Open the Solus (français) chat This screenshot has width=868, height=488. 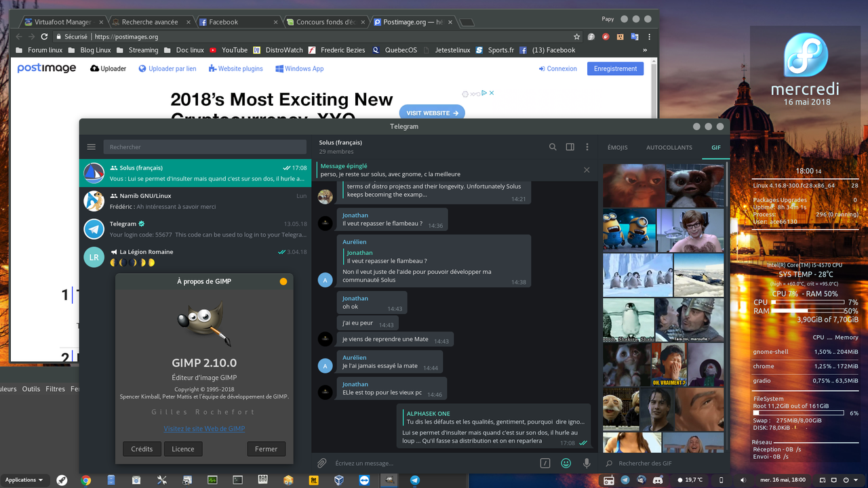coord(195,173)
